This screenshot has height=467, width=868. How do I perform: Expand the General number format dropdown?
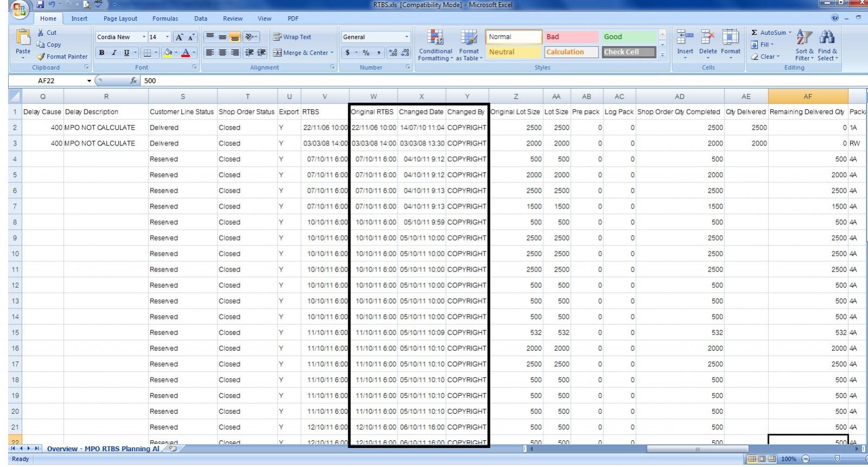click(x=406, y=37)
